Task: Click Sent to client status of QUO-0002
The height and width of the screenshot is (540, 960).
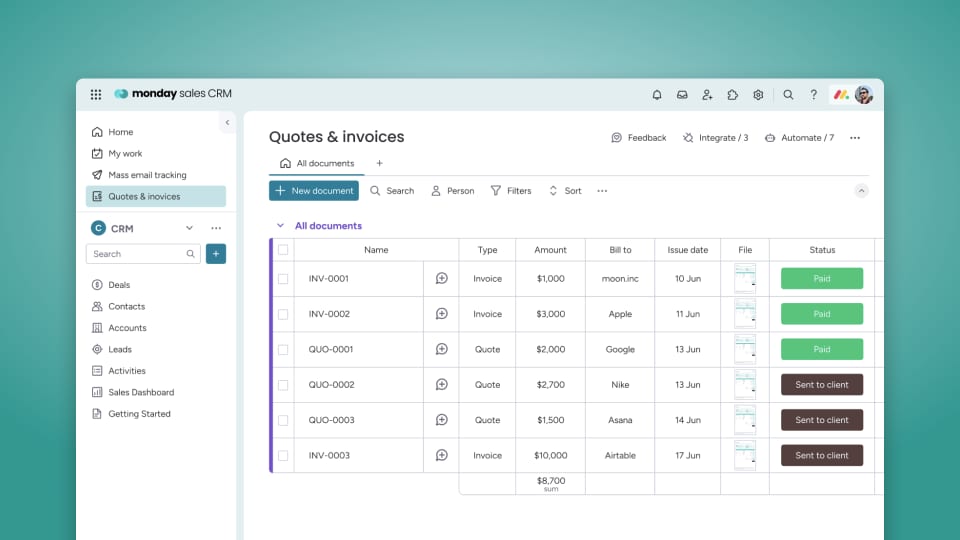Action: tap(822, 384)
